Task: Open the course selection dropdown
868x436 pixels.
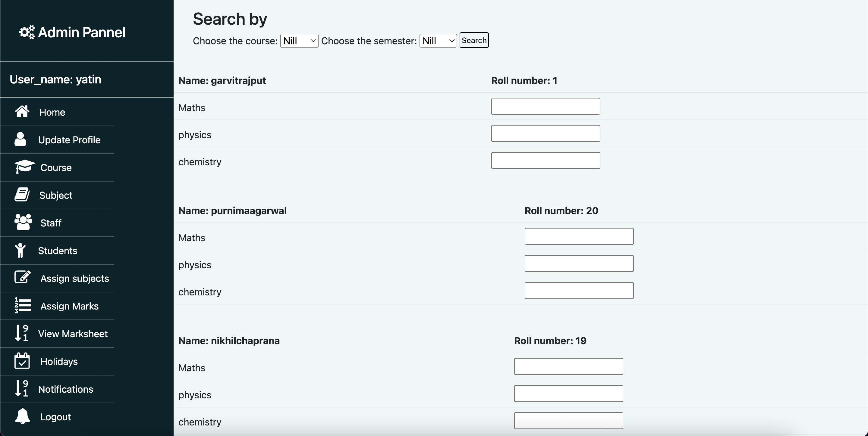Action: click(x=299, y=41)
